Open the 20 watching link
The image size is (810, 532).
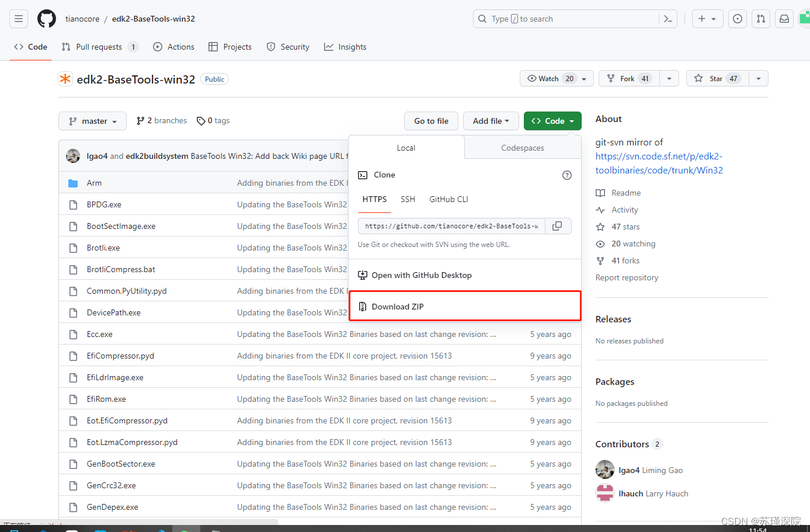625,244
